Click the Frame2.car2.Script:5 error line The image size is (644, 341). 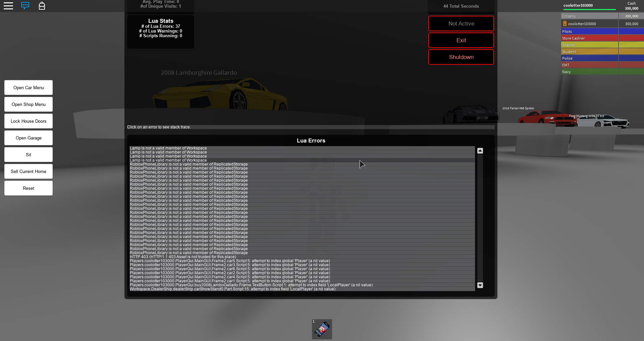(x=302, y=273)
